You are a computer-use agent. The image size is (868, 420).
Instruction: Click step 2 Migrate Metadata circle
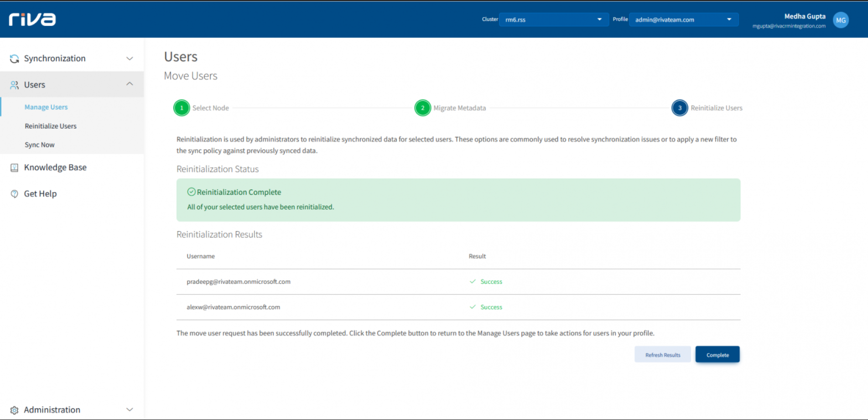point(423,108)
